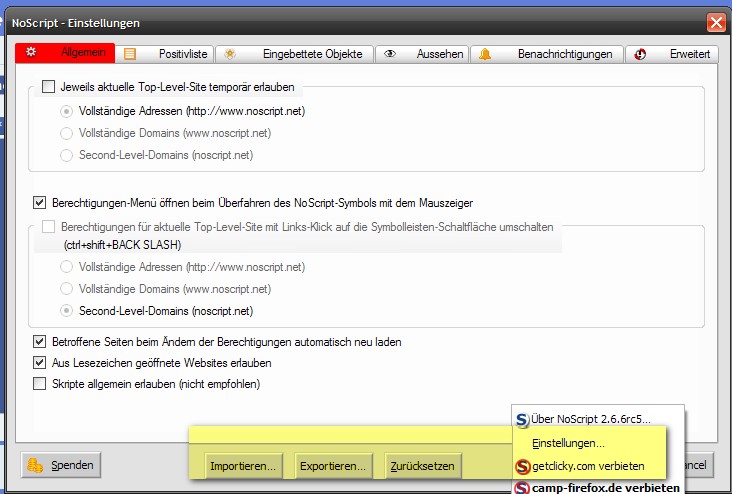
Task: Select upper Second-Level-Domains radio button
Action: click(x=66, y=155)
